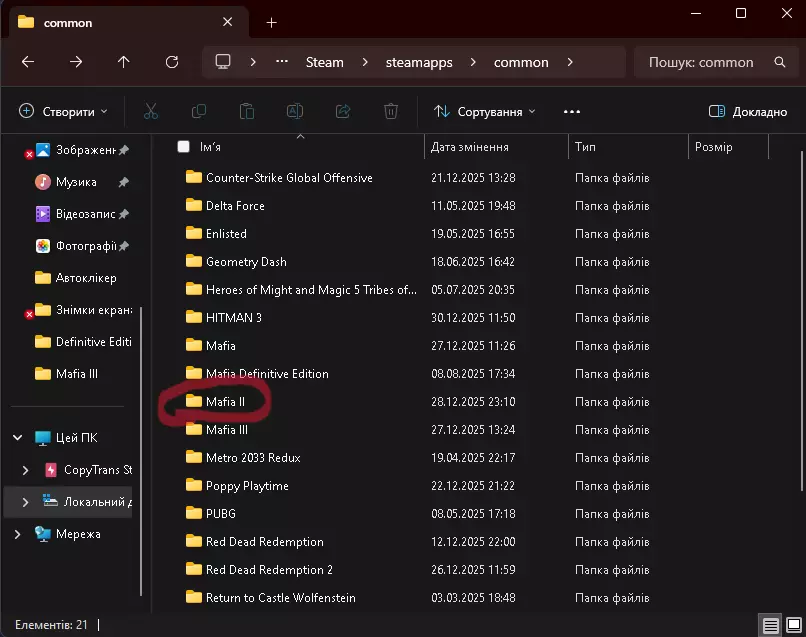Click the Share icon in toolbar

click(343, 112)
